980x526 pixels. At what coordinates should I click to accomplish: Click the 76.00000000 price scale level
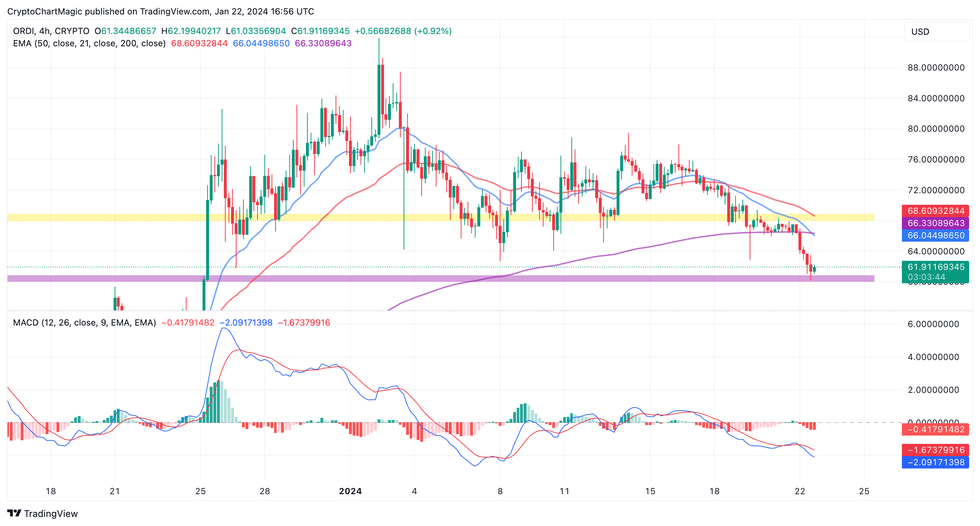click(936, 160)
